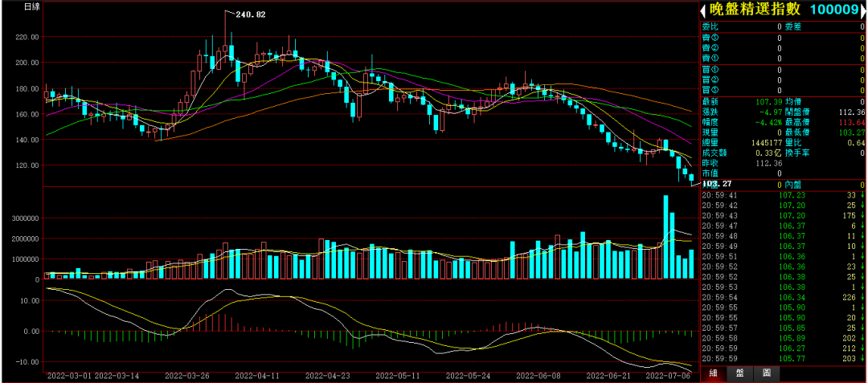Click the 10.00 MACD axis label
The height and width of the screenshot is (383, 868).
(x=28, y=300)
